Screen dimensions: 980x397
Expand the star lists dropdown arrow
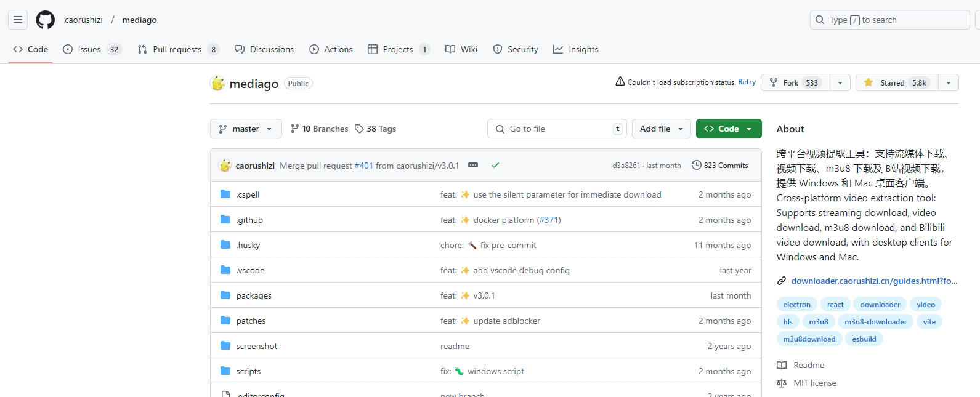[948, 82]
